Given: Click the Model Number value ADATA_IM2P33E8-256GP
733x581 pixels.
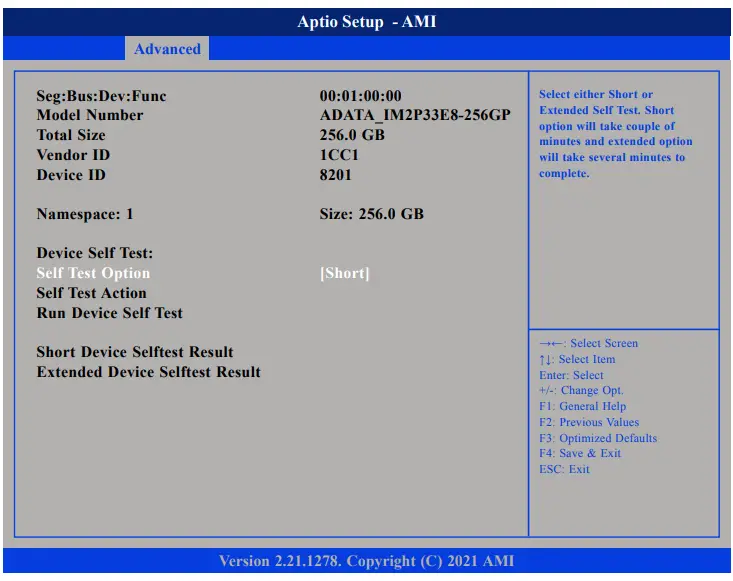Looking at the screenshot, I should click(x=415, y=115).
